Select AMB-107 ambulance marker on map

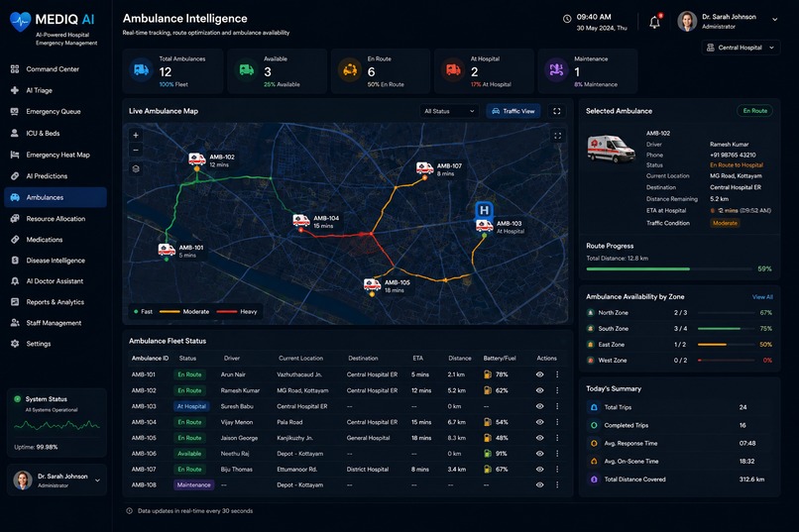click(424, 168)
